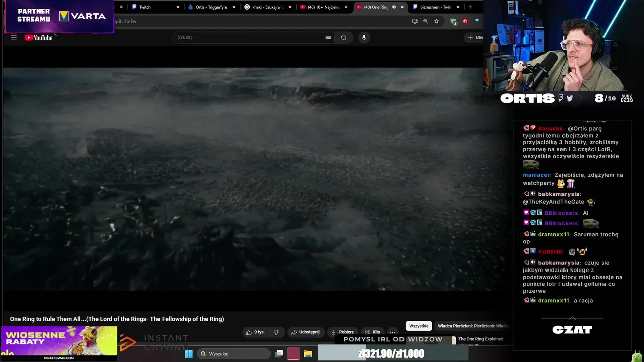644x362 pixels.
Task: Download the video via 'Pobierz'
Action: coord(342,332)
